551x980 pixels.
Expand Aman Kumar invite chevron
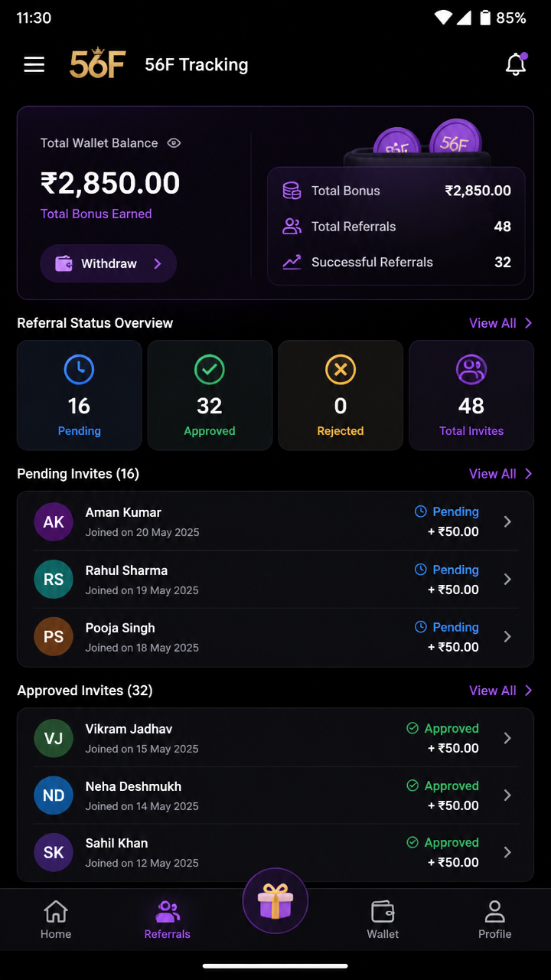pos(507,521)
